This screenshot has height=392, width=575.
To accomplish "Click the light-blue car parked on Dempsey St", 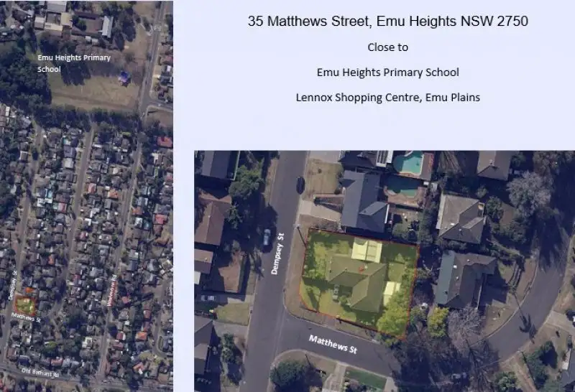I will (x=267, y=237).
